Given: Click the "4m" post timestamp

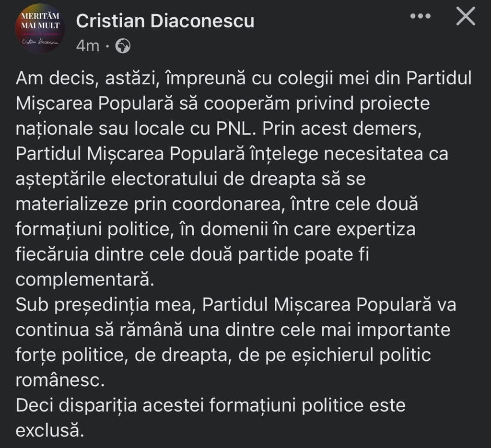Looking at the screenshot, I should point(87,46).
